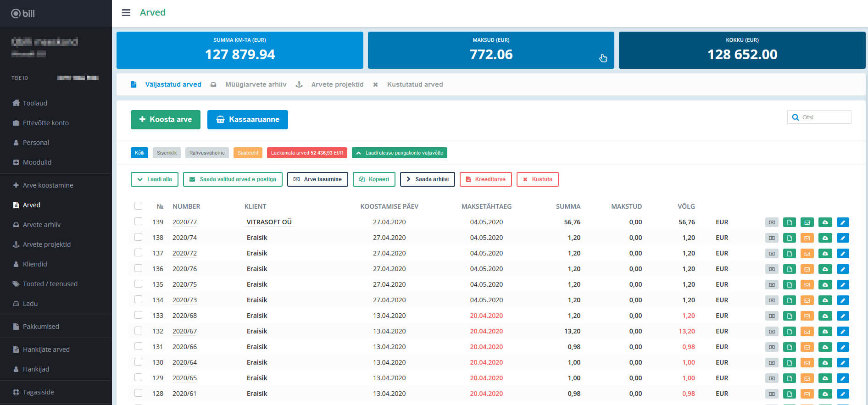Click the bill logo in the sidebar
Screen dimensions: 868x405
(x=23, y=13)
